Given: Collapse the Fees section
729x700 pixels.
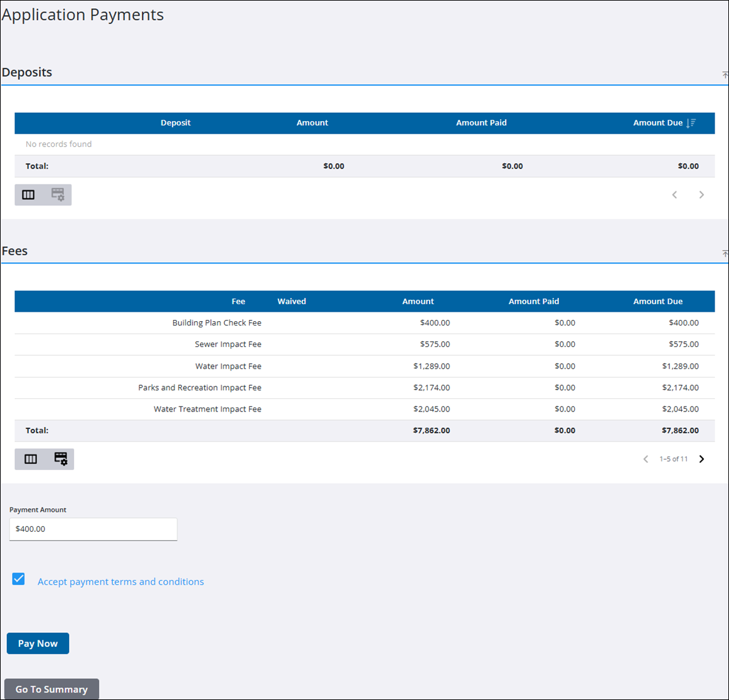Looking at the screenshot, I should click(725, 253).
